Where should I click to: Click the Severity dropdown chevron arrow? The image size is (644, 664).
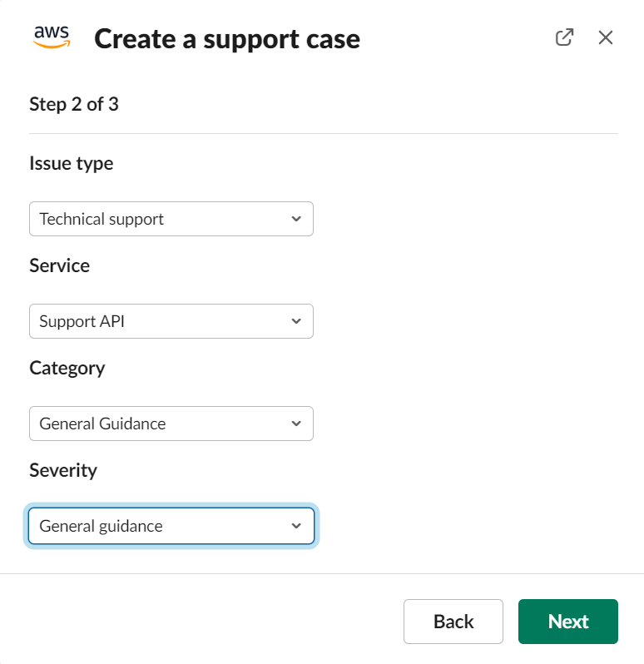pos(296,526)
